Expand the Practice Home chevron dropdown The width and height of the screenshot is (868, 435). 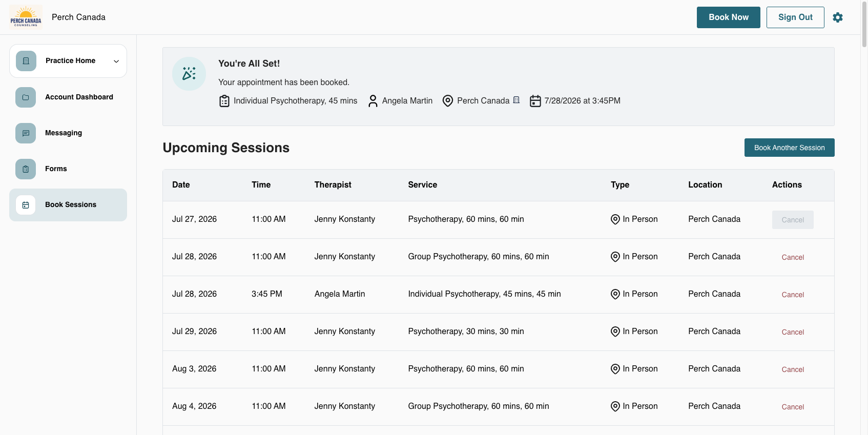point(116,61)
